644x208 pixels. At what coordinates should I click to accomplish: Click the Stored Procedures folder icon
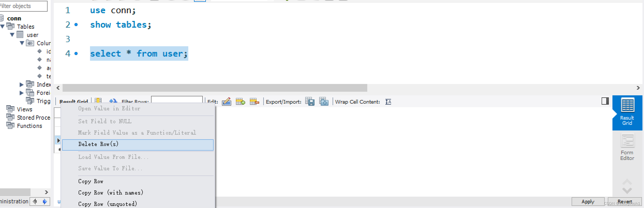[x=10, y=117]
